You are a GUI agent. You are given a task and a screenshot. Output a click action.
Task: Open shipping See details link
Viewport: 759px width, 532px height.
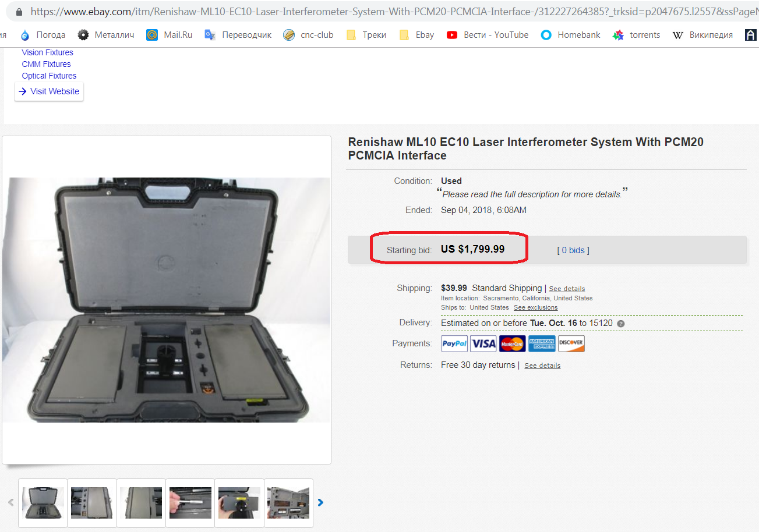[567, 289]
